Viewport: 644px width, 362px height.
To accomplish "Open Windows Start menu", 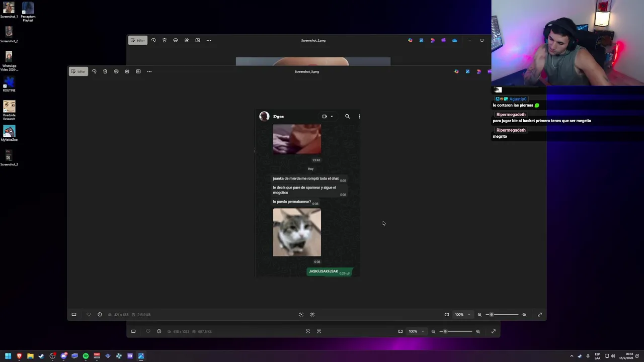I will pos(8,356).
